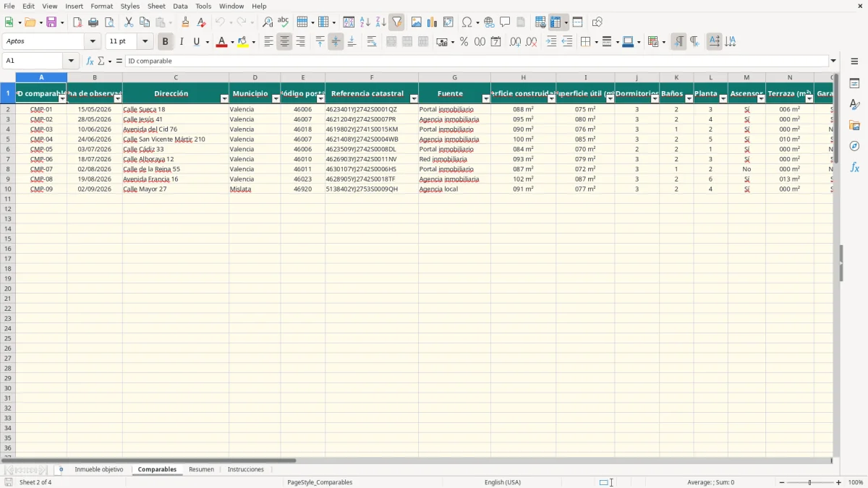Click the zoom slider handle
The image size is (868, 488).
(810, 482)
